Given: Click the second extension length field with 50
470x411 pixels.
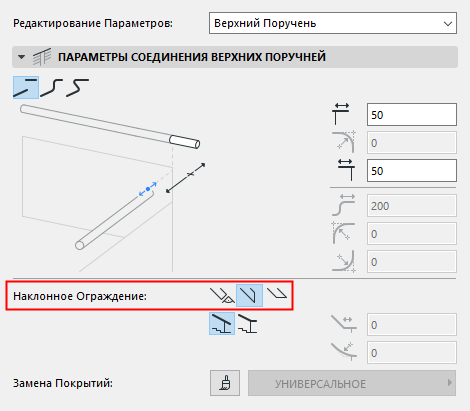Looking at the screenshot, I should 412,171.
